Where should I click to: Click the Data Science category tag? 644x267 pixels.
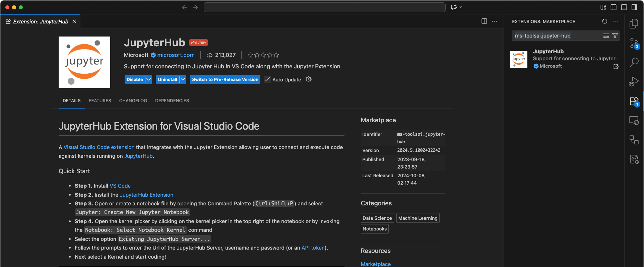[377, 218]
